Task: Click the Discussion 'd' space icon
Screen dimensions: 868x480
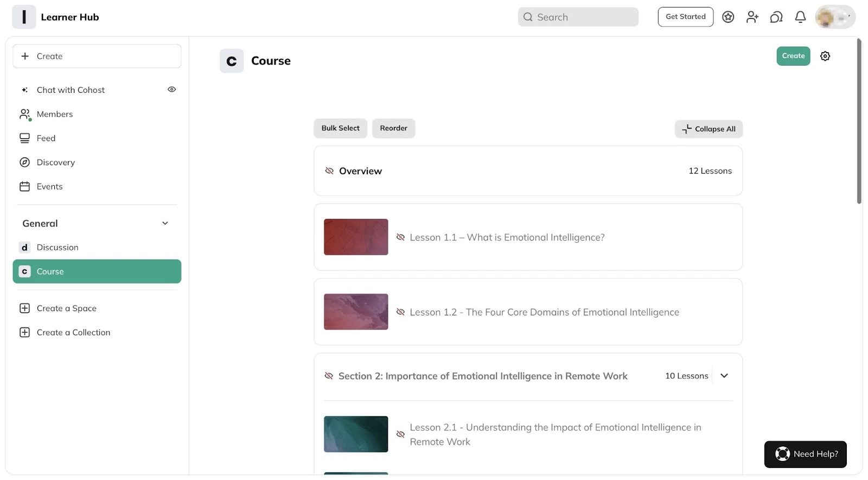Action: point(24,247)
